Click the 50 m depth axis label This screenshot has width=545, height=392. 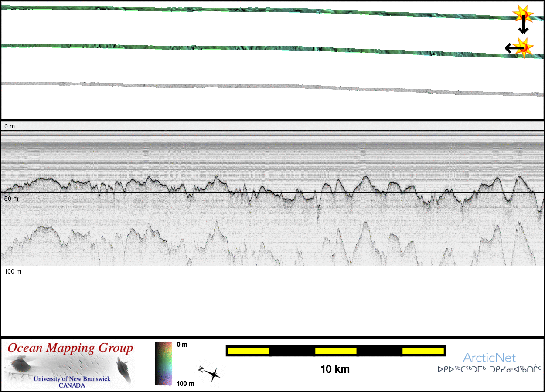click(11, 199)
